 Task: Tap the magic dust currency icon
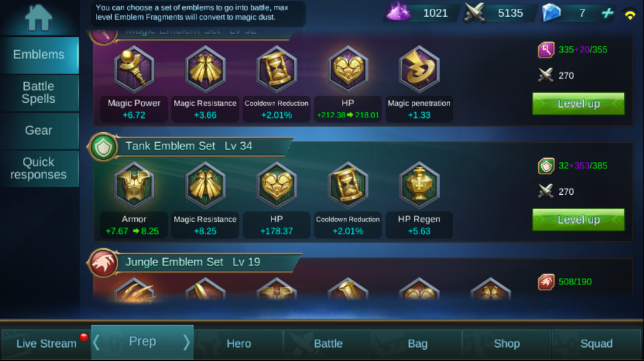click(x=398, y=12)
